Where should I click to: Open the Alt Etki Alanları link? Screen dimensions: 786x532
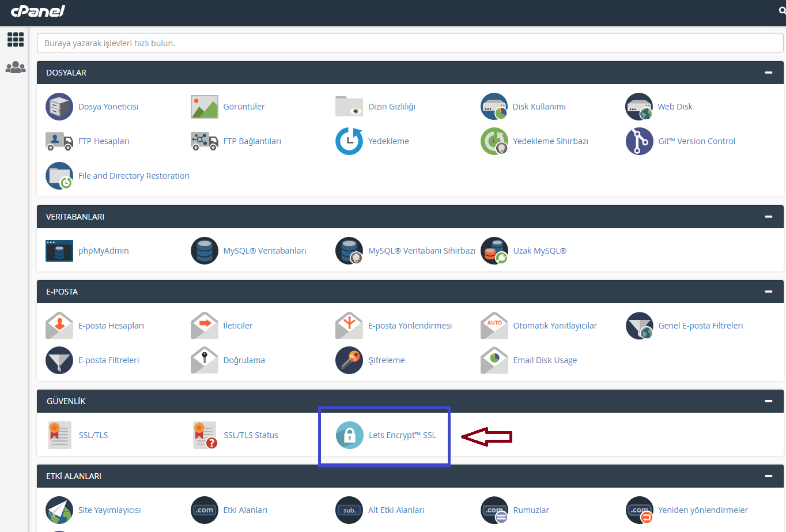(x=396, y=510)
